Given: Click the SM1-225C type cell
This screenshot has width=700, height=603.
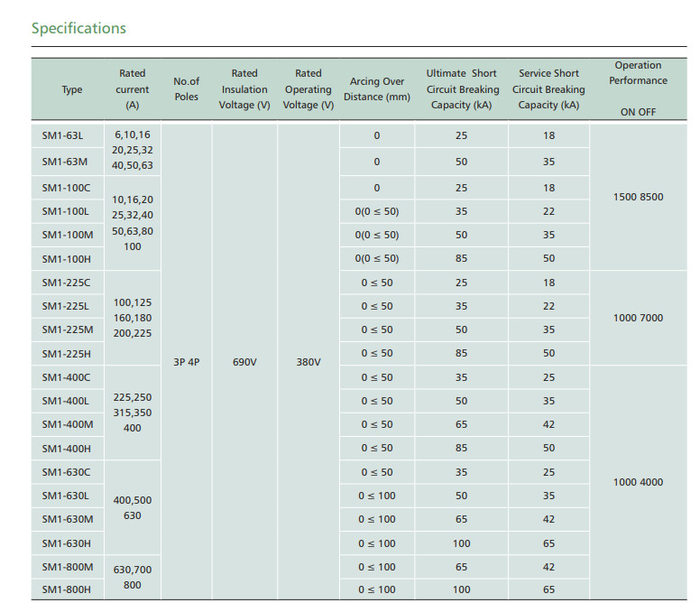Looking at the screenshot, I should [66, 283].
